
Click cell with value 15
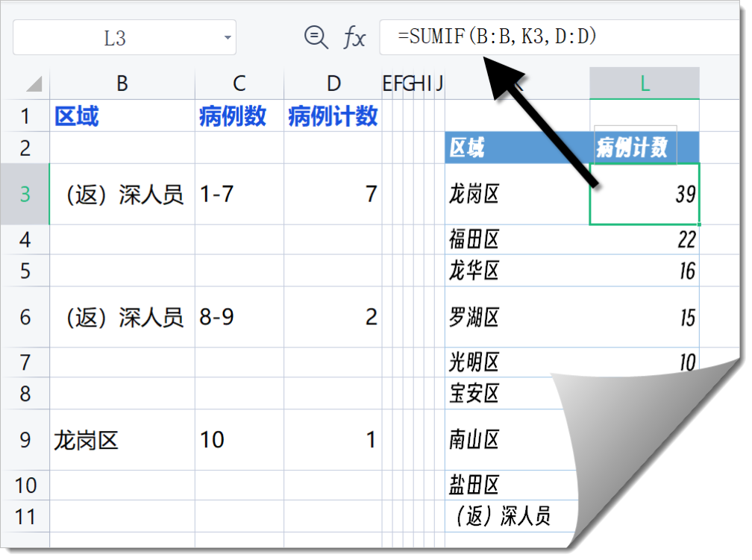click(x=644, y=317)
